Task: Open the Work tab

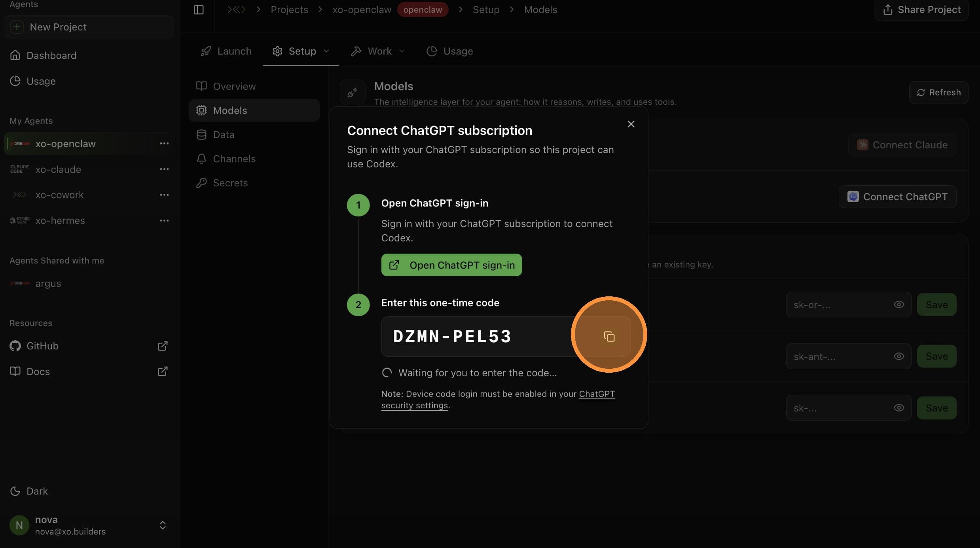Action: point(378,51)
